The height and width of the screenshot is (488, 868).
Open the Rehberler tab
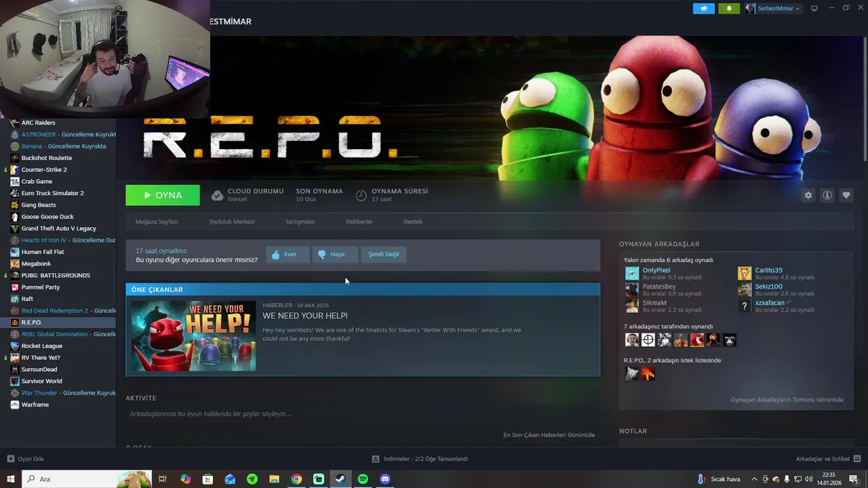pos(359,222)
